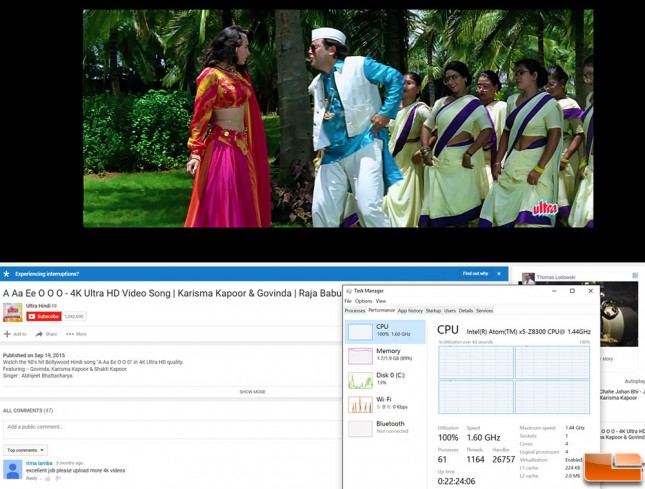Click the '1164' threads value
645x489 pixels.
click(475, 459)
